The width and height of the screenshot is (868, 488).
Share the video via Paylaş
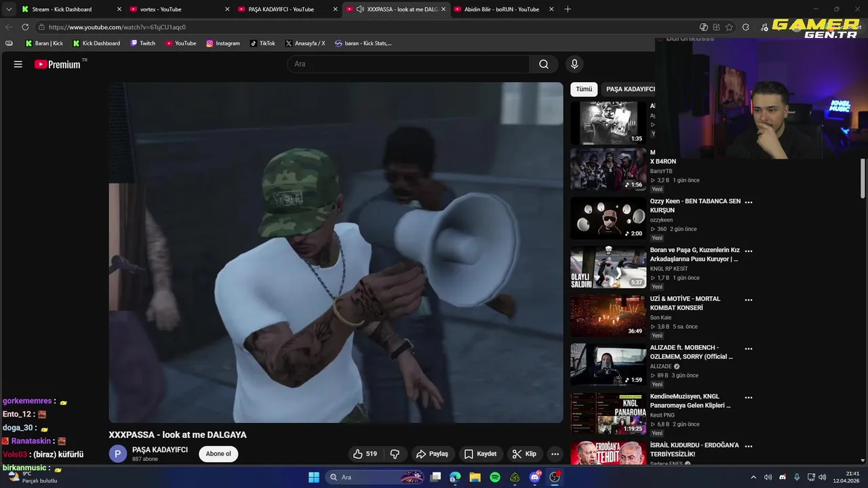[x=432, y=454]
